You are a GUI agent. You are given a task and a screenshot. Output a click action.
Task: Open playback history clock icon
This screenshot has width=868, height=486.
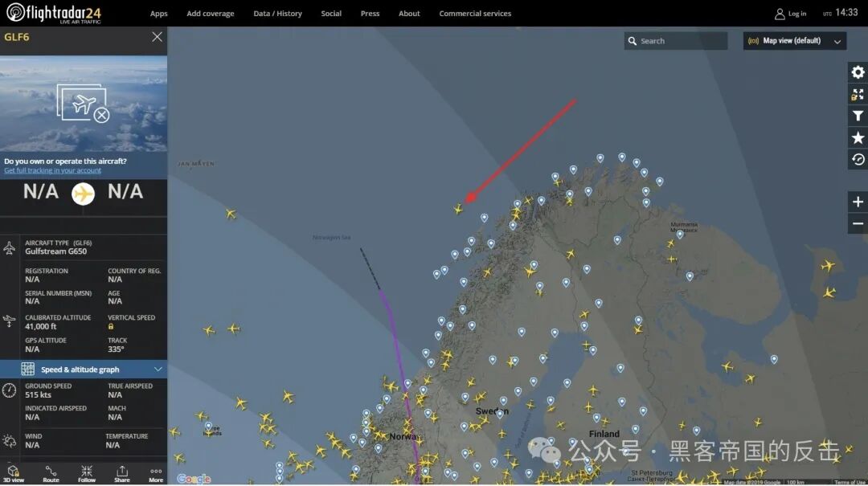[858, 159]
